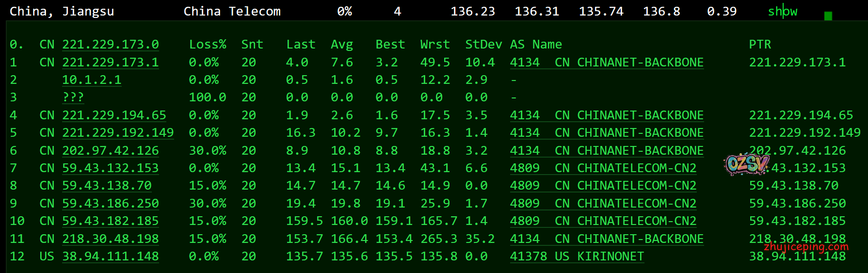Click hop 1 IP address 221.229.173.1
This screenshot has height=273, width=868.
(110, 63)
